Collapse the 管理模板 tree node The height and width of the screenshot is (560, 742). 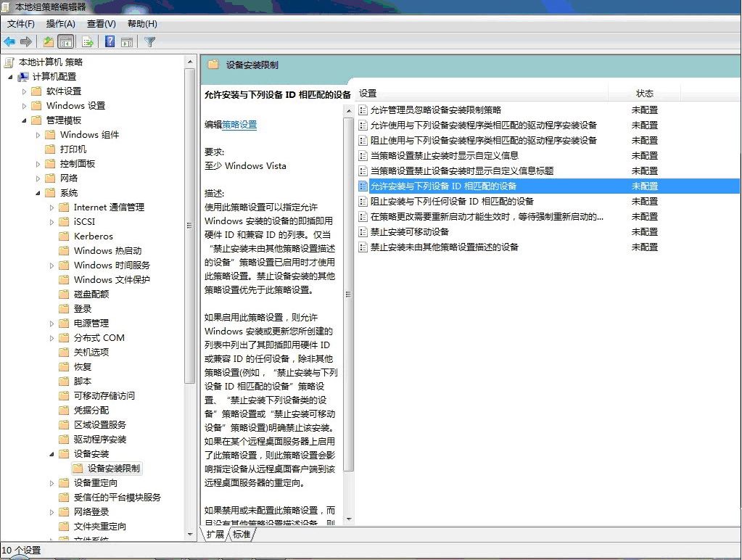24,120
